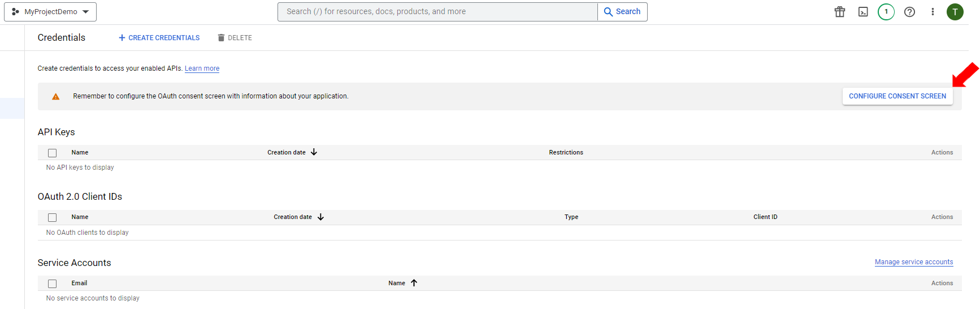980x309 pixels.
Task: Focus the resources search input field
Action: coord(437,12)
